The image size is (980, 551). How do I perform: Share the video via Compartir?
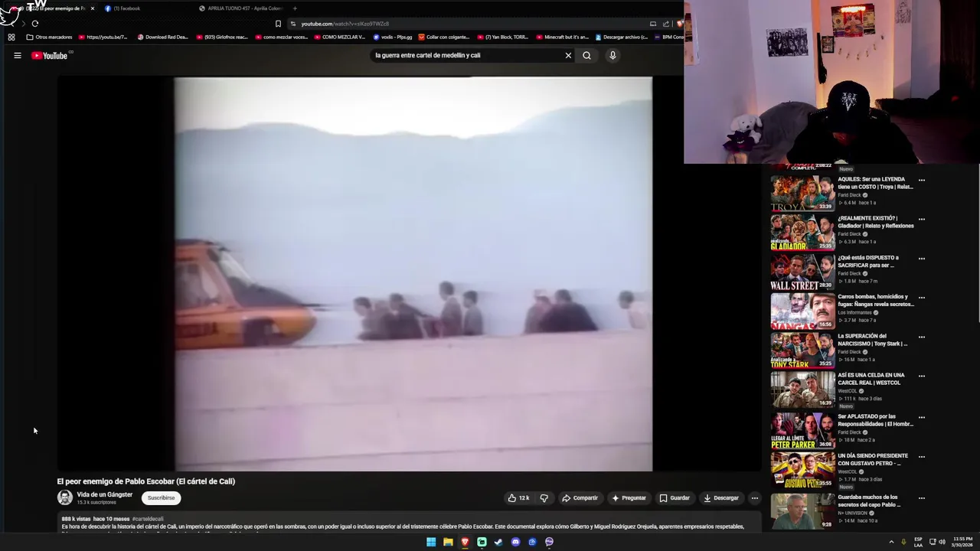(580, 497)
